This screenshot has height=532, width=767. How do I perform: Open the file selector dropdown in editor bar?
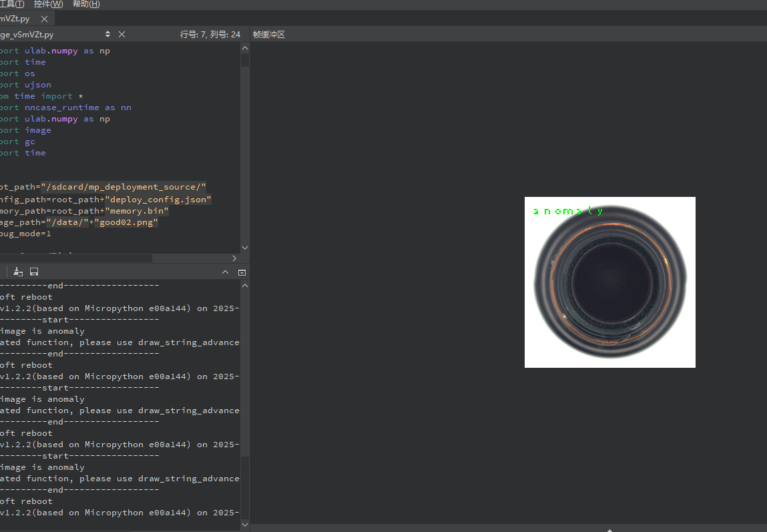[x=108, y=34]
